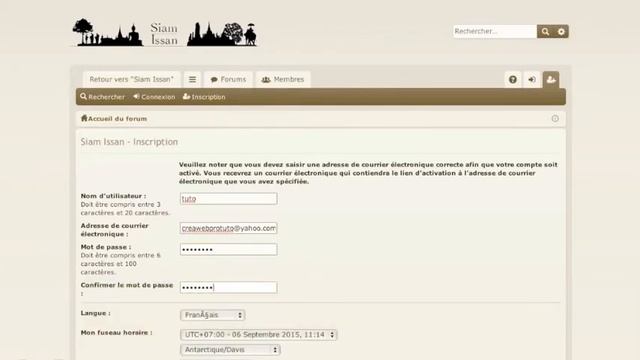Click the Siam Issan - Inscription heading
This screenshot has height=360, width=640.
click(x=129, y=142)
